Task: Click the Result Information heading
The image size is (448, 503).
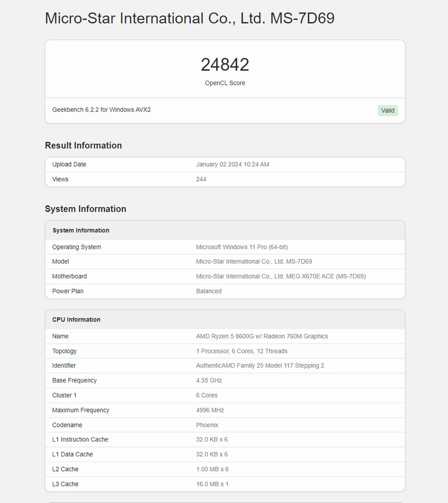Action: tap(83, 146)
